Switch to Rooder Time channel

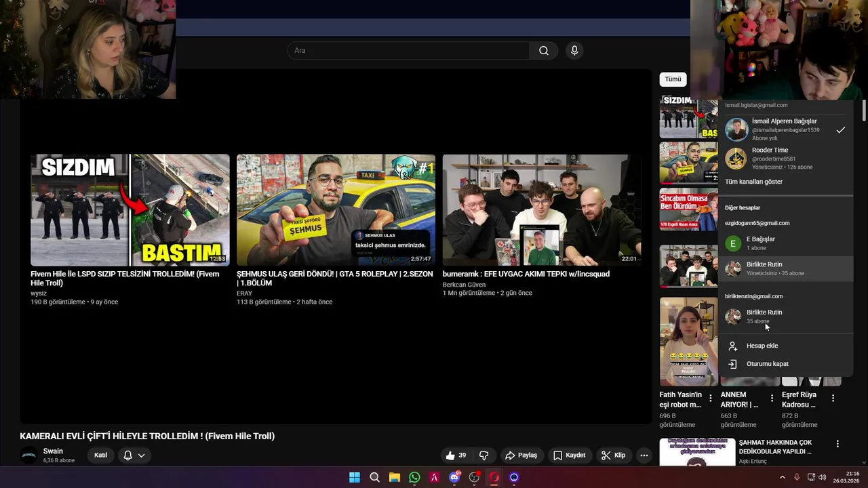point(785,158)
